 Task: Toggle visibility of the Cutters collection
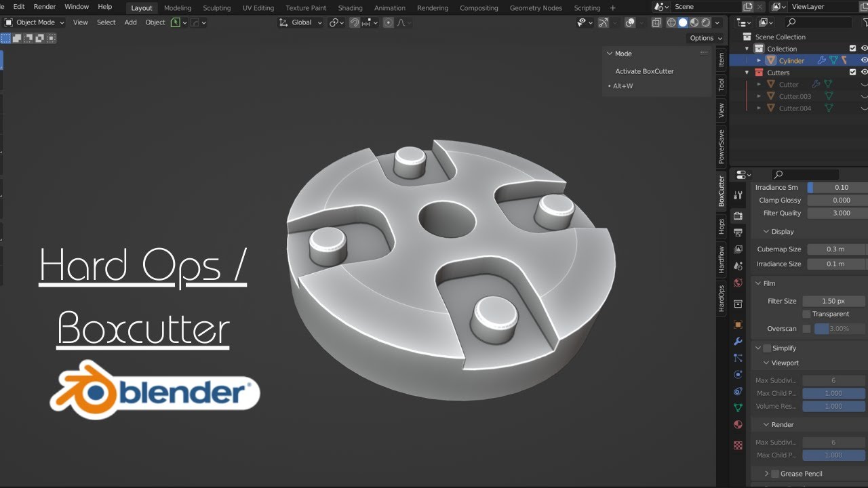coord(865,73)
